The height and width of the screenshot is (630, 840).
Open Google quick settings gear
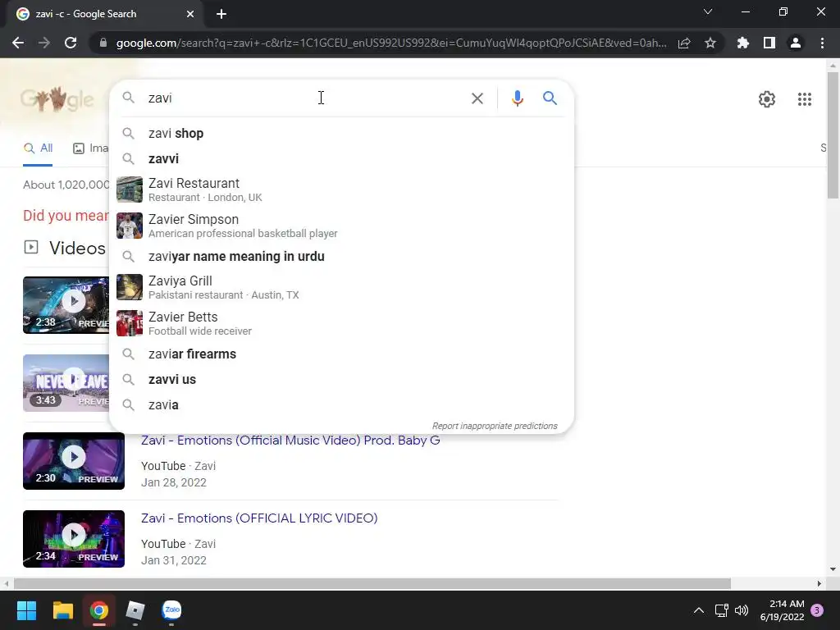click(x=767, y=99)
